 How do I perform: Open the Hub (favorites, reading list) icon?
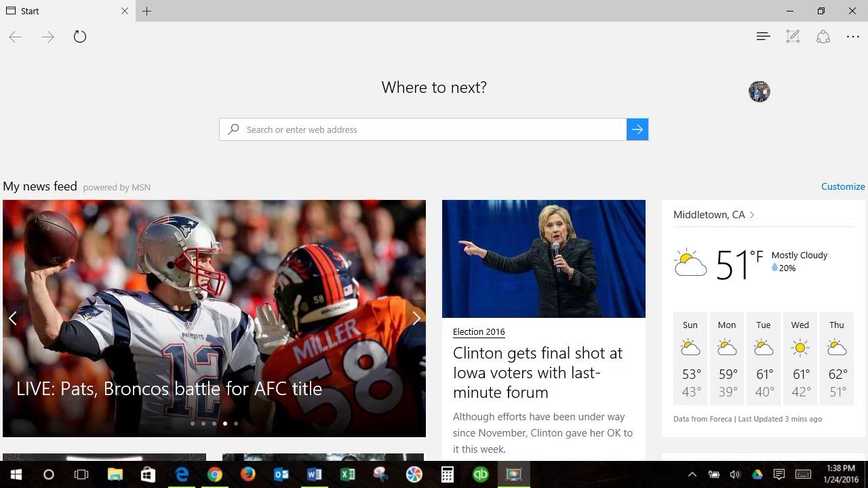(763, 37)
